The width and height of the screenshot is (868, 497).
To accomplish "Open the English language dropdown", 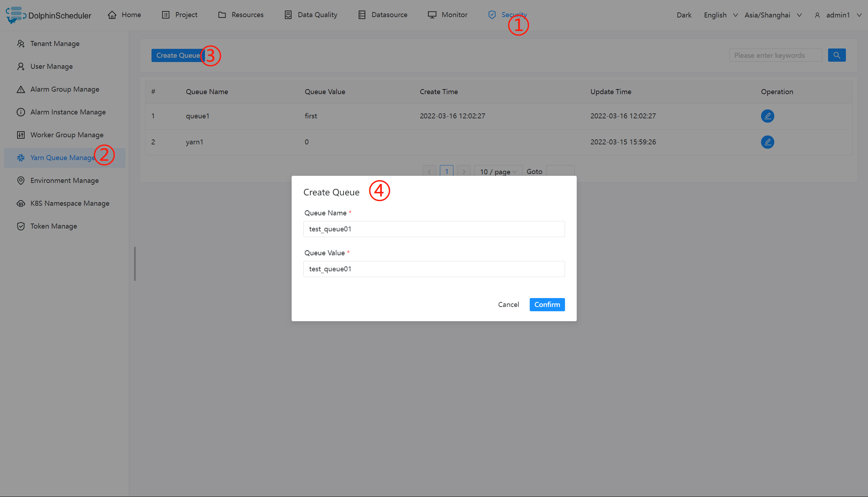I will point(720,15).
